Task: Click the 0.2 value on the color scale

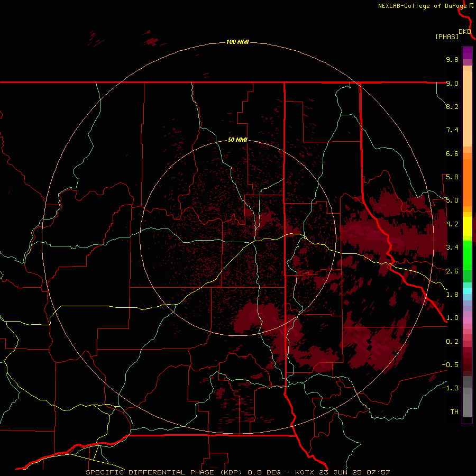Action: click(x=452, y=342)
